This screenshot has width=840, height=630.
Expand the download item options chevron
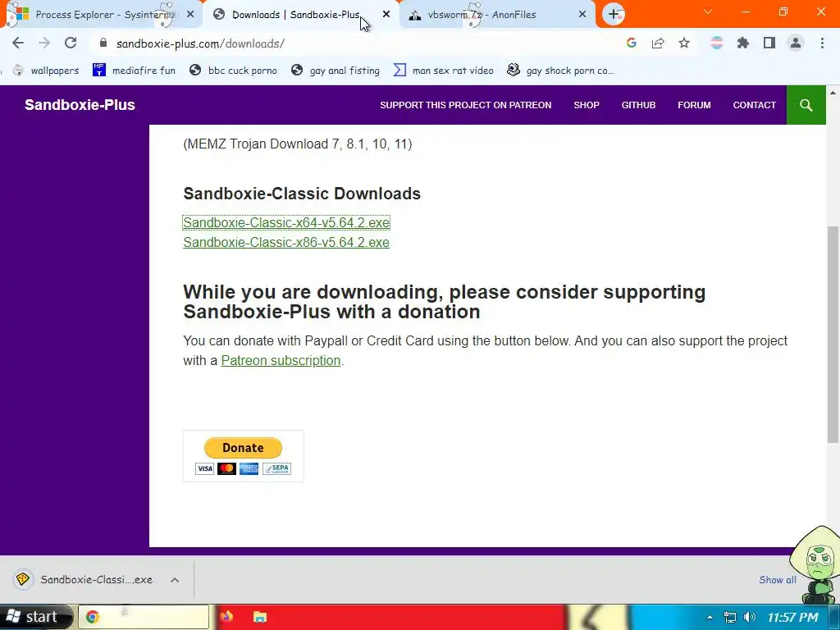tap(175, 580)
